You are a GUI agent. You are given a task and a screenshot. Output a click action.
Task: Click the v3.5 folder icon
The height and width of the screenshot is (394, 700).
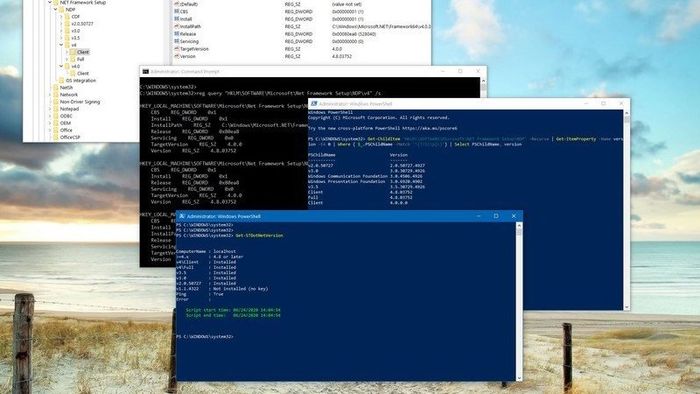click(x=67, y=38)
